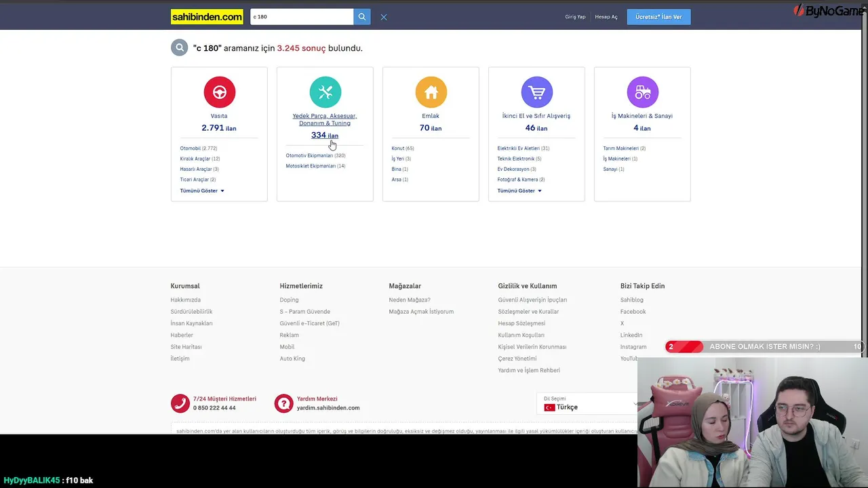Open the 334 ilan count link

click(x=325, y=136)
